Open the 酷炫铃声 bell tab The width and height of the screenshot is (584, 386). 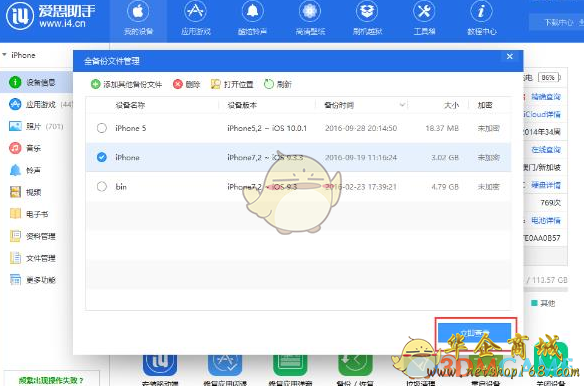[x=253, y=19]
